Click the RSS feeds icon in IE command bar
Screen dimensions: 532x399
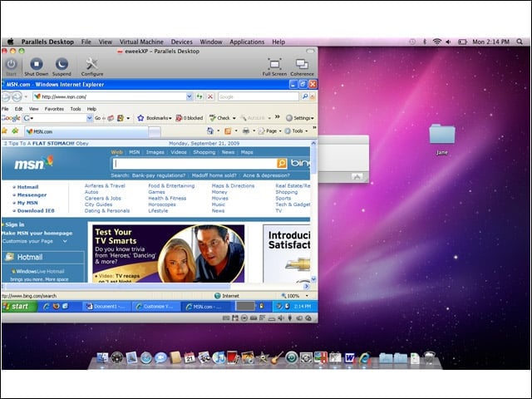coord(228,131)
